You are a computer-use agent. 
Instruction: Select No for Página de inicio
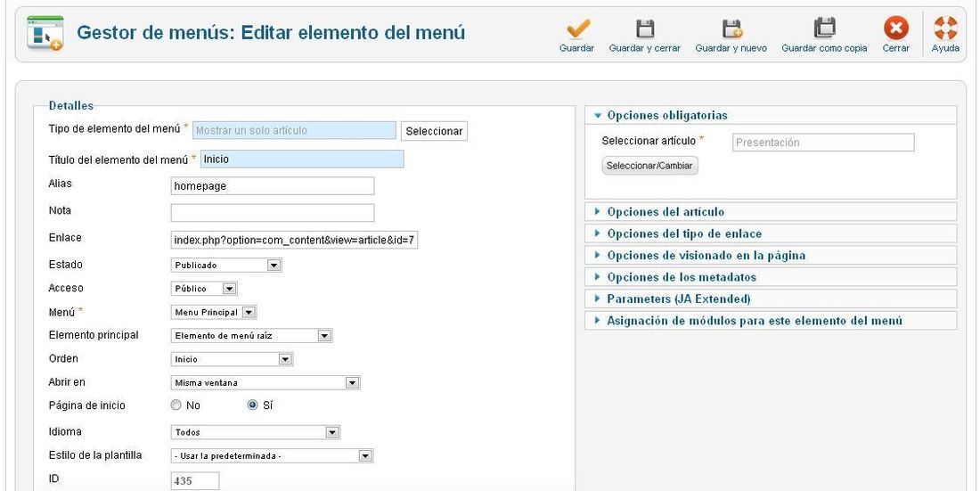pos(176,405)
